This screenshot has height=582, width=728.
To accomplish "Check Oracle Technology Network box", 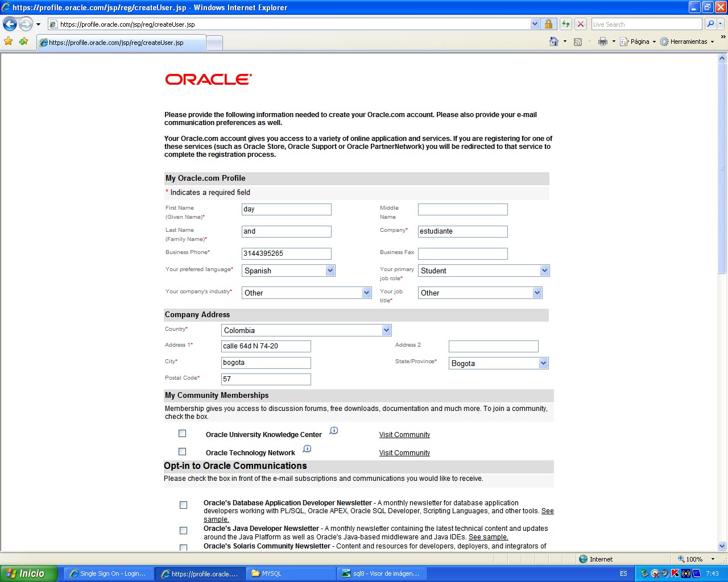I will (x=183, y=452).
